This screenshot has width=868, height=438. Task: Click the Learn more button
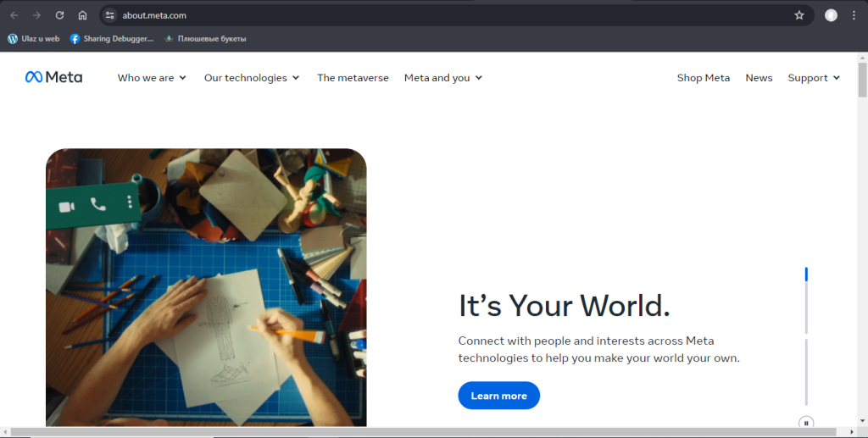coord(498,396)
